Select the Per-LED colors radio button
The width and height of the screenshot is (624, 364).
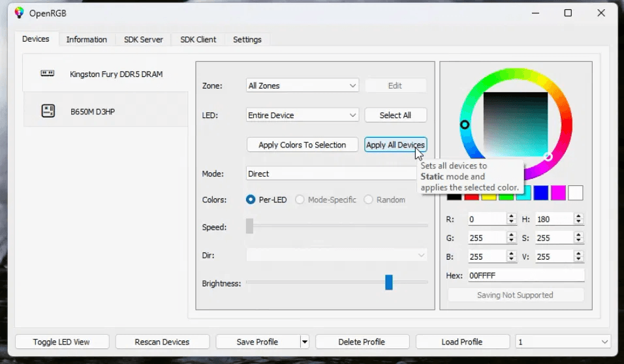click(250, 200)
